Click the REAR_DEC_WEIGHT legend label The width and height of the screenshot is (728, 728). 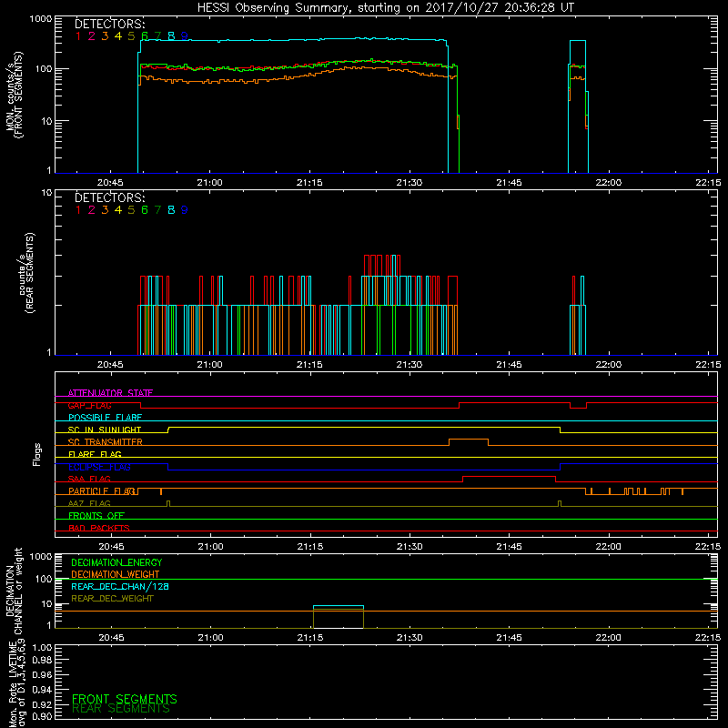coord(112,599)
